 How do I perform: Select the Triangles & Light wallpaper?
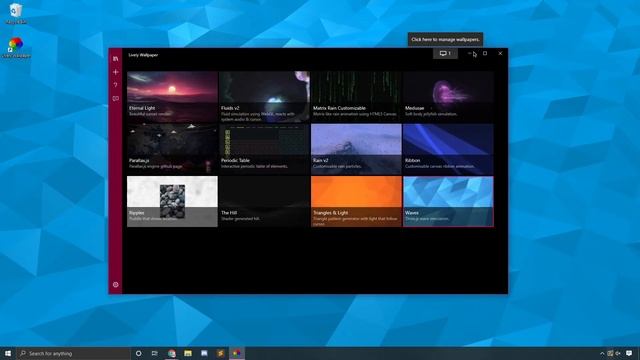click(356, 201)
